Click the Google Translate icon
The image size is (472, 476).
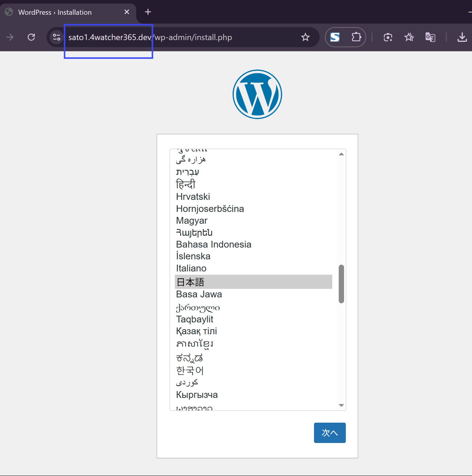pyautogui.click(x=430, y=37)
